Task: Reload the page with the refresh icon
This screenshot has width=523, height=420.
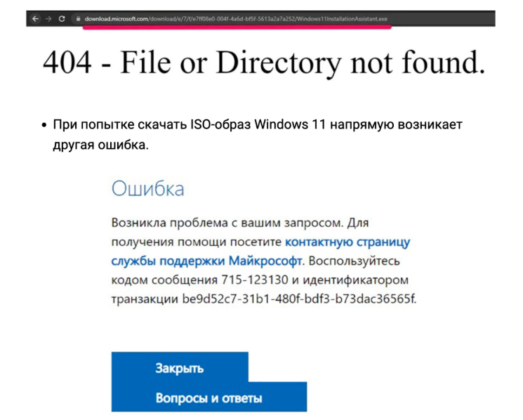Action: click(62, 19)
